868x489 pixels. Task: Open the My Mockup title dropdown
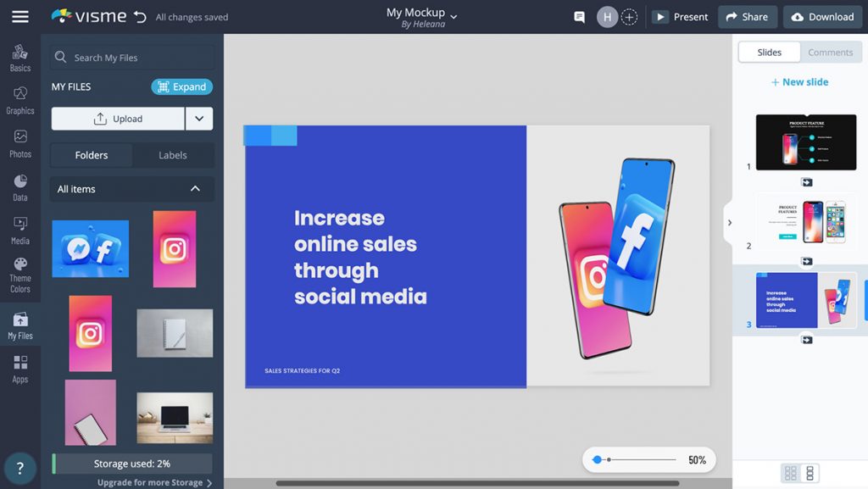click(x=453, y=16)
